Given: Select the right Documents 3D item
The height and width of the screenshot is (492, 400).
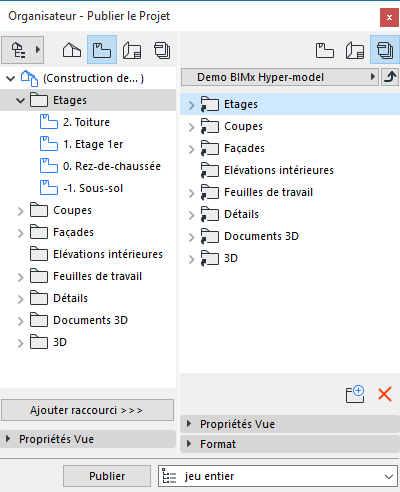Looking at the screenshot, I should pos(261,236).
